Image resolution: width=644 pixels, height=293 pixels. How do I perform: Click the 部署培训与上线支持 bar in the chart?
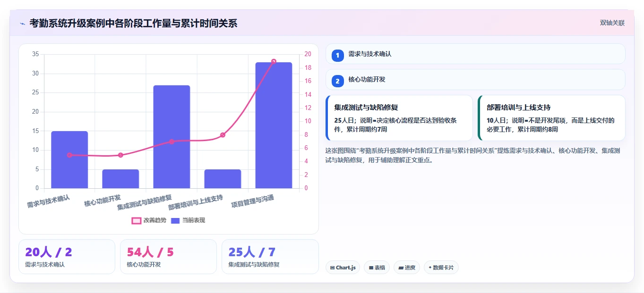tap(223, 179)
